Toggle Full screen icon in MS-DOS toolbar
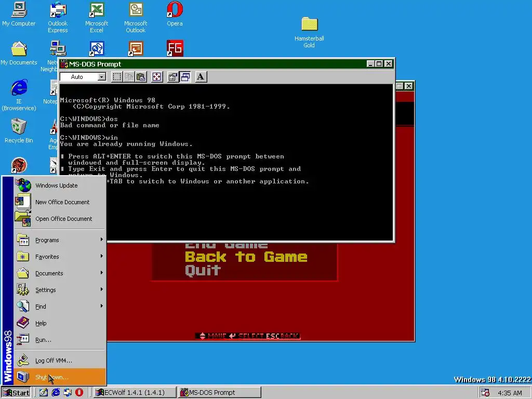The height and width of the screenshot is (399, 532). pyautogui.click(x=157, y=77)
